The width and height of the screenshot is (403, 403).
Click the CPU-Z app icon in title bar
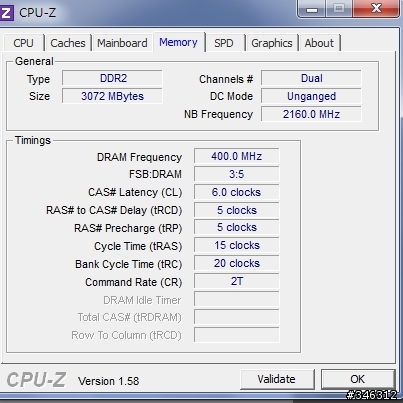click(x=6, y=13)
